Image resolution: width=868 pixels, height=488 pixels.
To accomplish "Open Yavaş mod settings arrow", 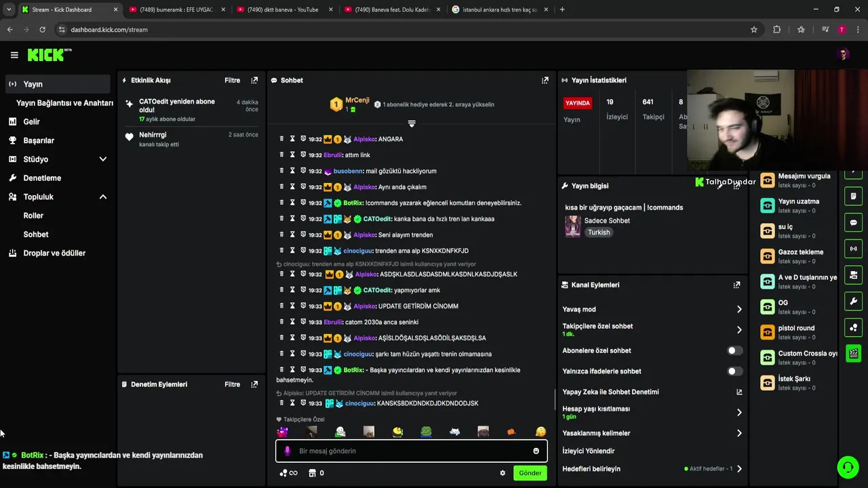I will click(x=739, y=309).
